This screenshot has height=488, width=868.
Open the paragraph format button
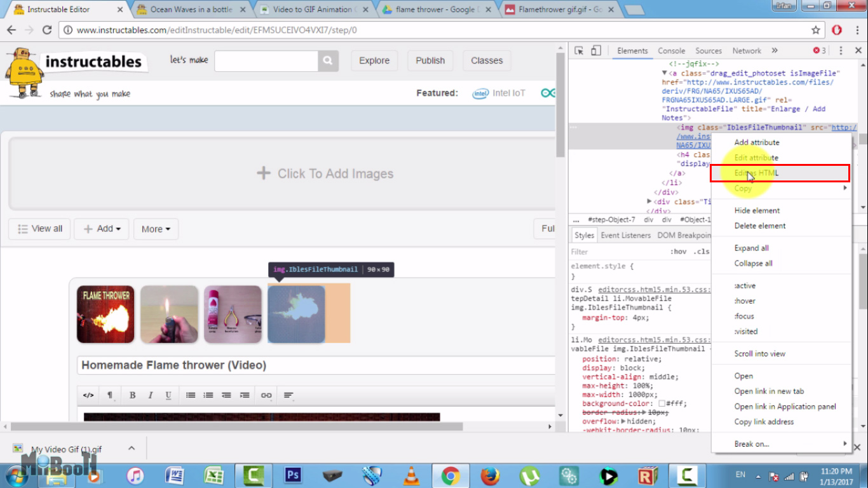(110, 395)
